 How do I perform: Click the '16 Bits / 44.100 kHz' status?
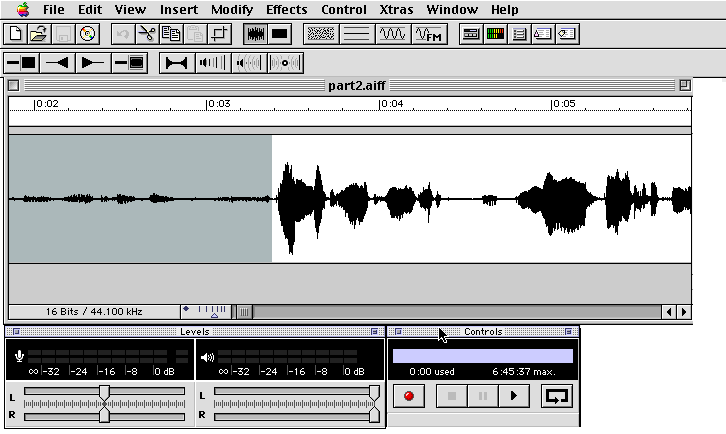click(94, 311)
